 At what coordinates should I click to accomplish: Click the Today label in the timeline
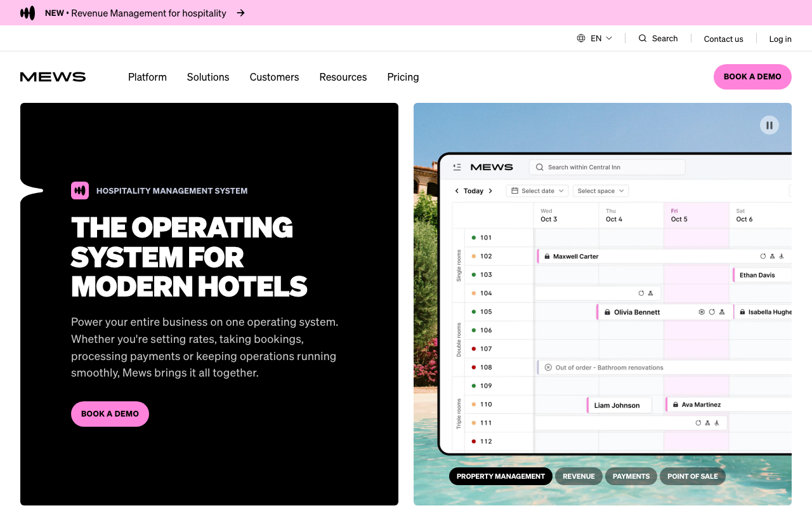[473, 190]
